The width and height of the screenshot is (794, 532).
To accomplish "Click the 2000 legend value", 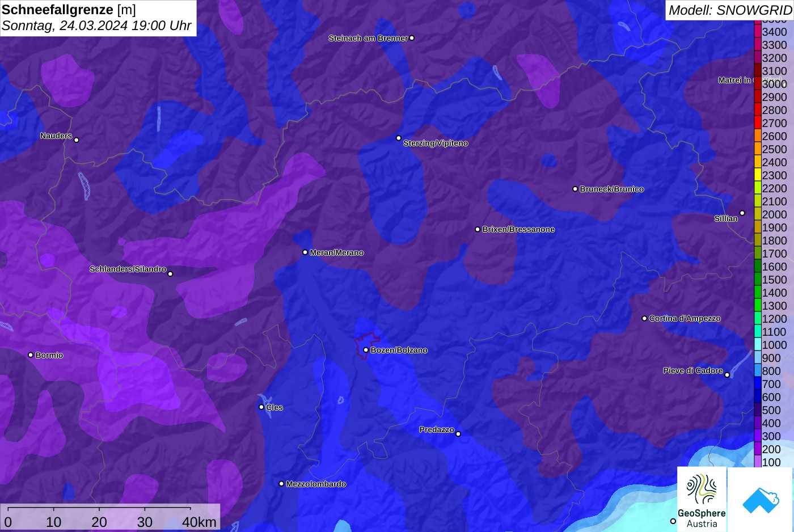I will (x=775, y=214).
